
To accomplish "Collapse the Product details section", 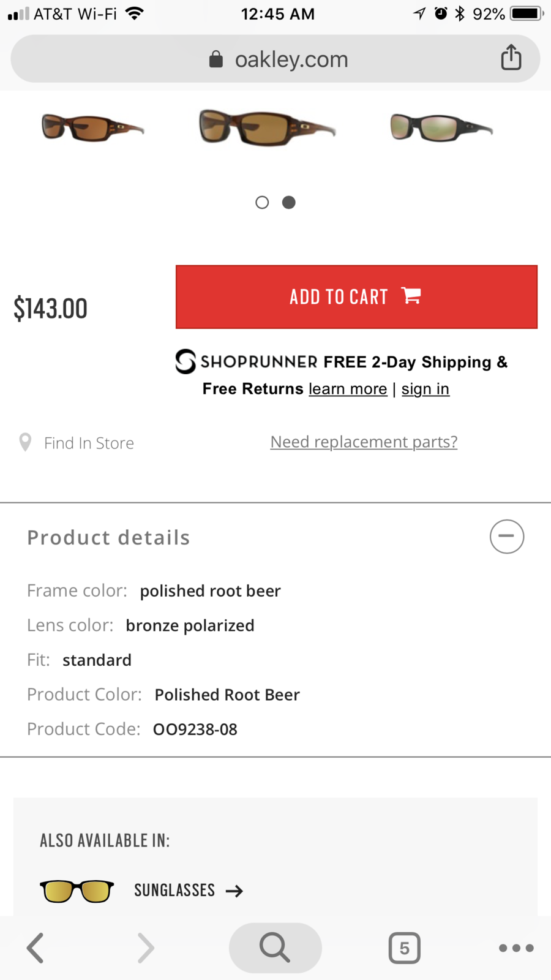I will pos(506,537).
